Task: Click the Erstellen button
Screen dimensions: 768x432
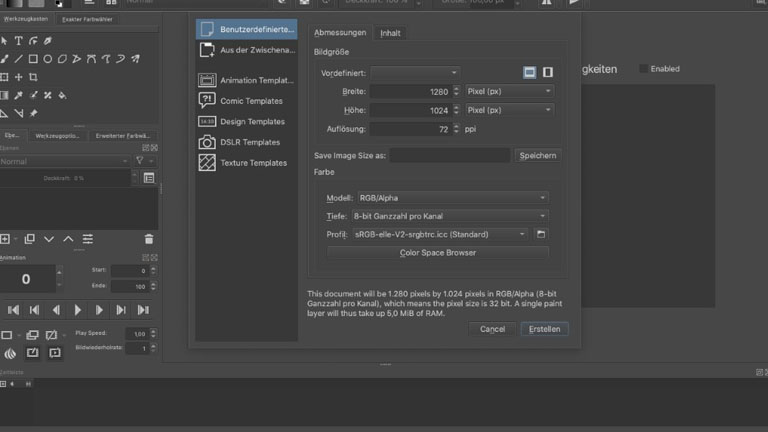Action: 545,328
